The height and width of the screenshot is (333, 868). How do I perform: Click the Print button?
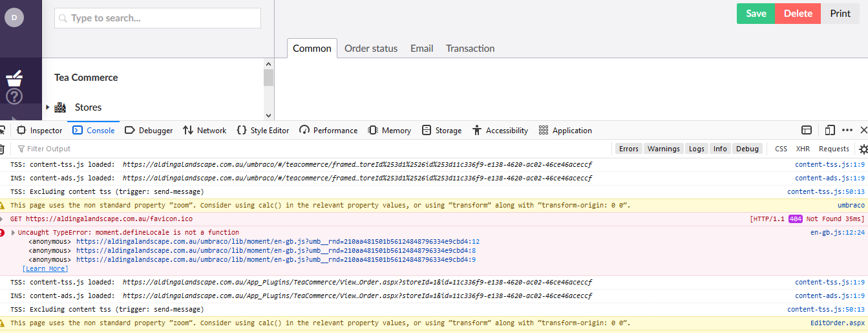(x=840, y=14)
